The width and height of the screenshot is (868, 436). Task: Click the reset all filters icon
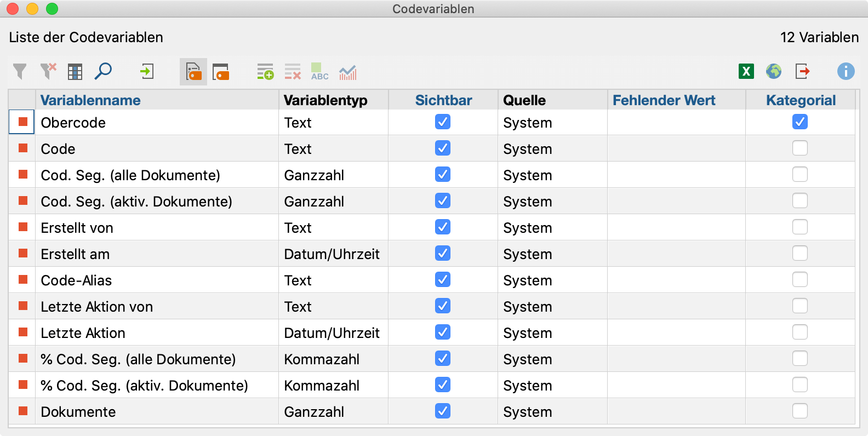pos(48,71)
